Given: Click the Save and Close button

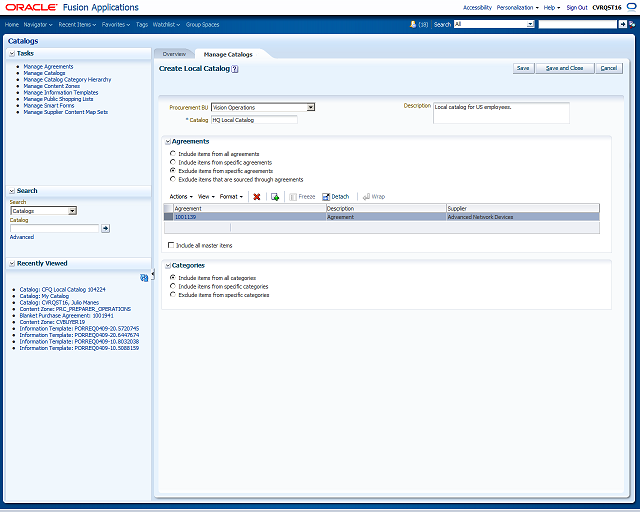Looking at the screenshot, I should click(x=564, y=68).
